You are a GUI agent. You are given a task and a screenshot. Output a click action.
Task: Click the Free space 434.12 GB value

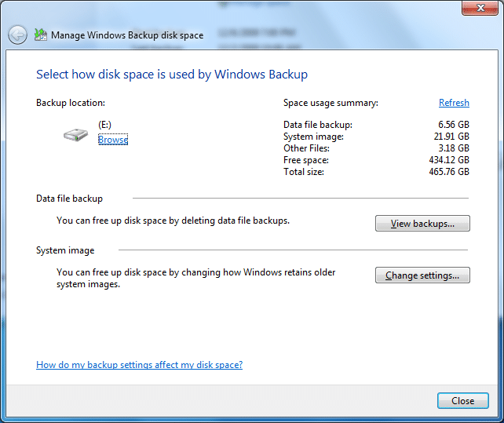click(x=449, y=160)
